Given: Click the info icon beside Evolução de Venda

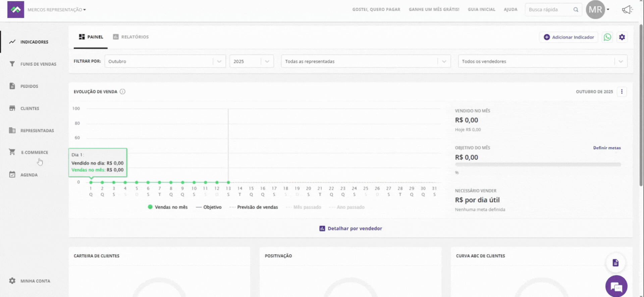Looking at the screenshot, I should click(122, 92).
